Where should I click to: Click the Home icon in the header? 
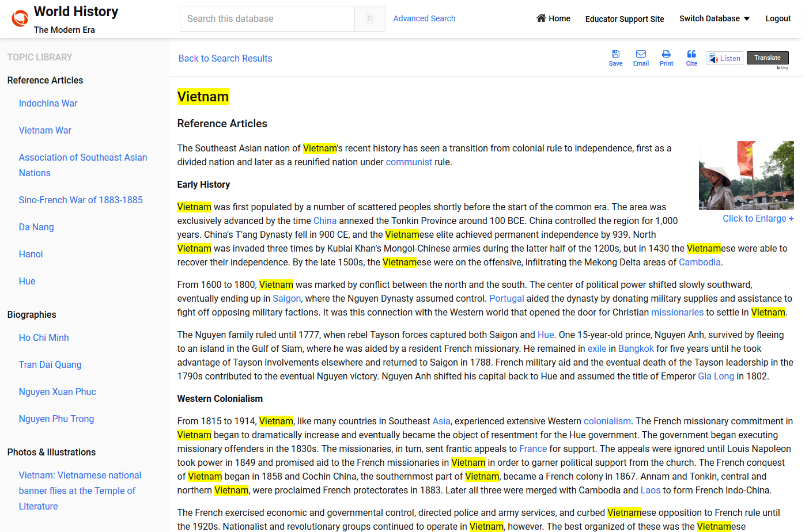point(541,18)
